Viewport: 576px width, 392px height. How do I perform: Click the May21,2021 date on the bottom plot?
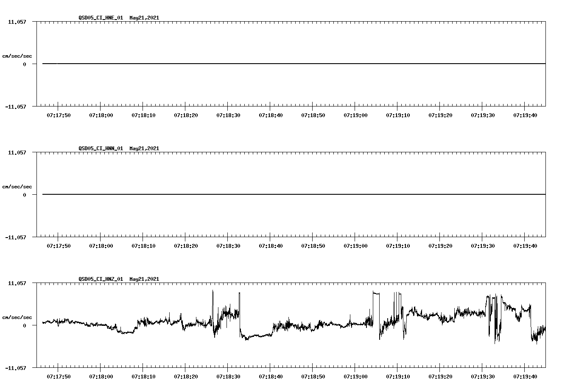144,279
